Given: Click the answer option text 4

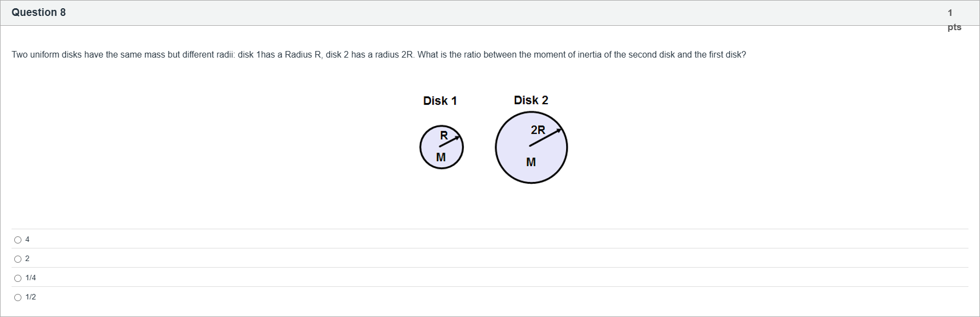Looking at the screenshot, I should pos(27,240).
